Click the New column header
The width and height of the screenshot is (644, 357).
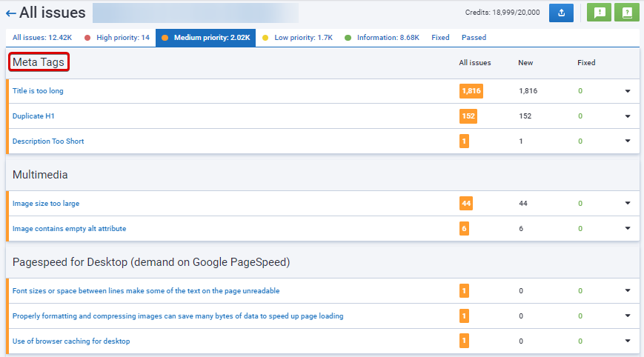(x=525, y=63)
